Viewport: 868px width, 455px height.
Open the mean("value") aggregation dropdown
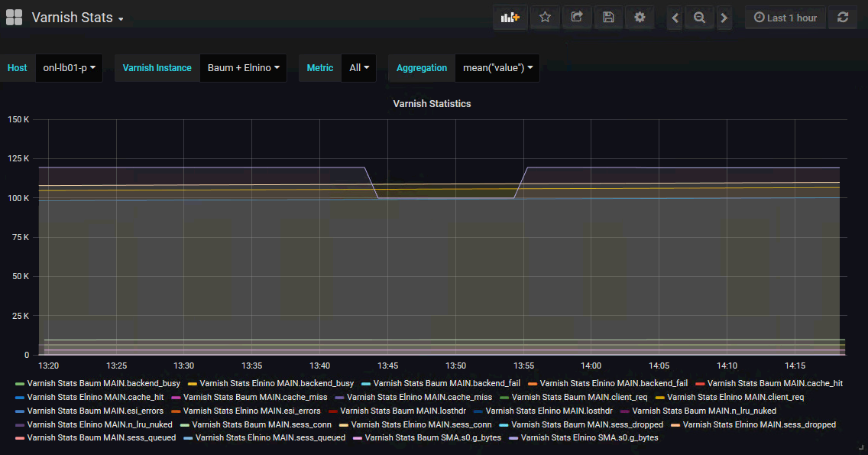point(497,67)
